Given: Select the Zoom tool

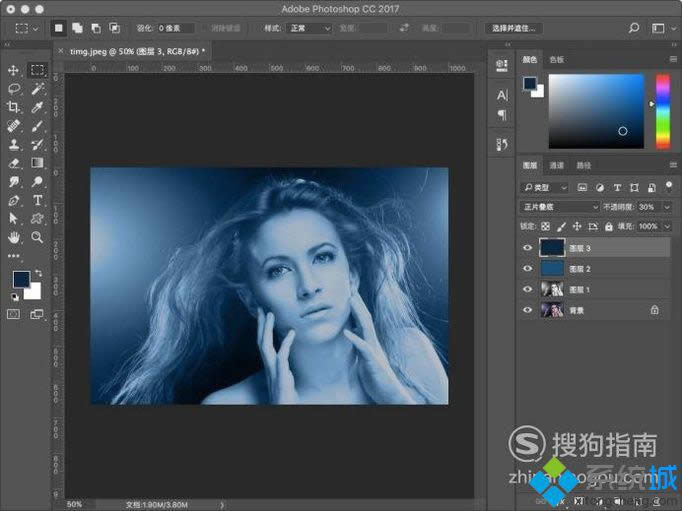Looking at the screenshot, I should tap(37, 237).
